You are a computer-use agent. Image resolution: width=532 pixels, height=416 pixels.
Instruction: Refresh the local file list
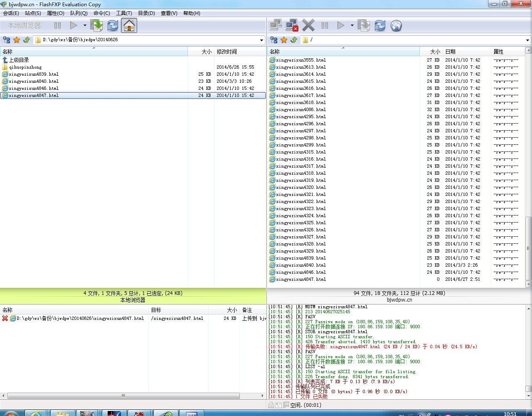pos(113,26)
